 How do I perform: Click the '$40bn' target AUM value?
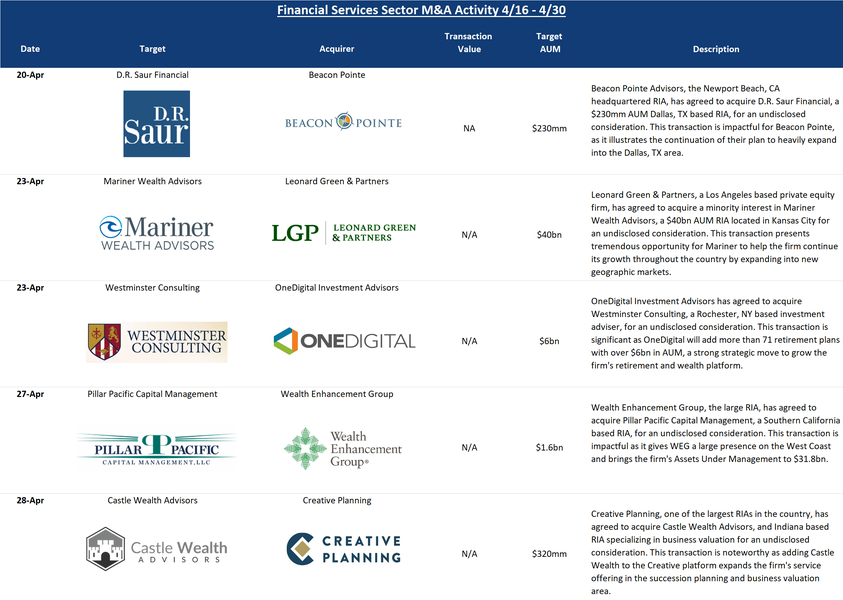549,234
